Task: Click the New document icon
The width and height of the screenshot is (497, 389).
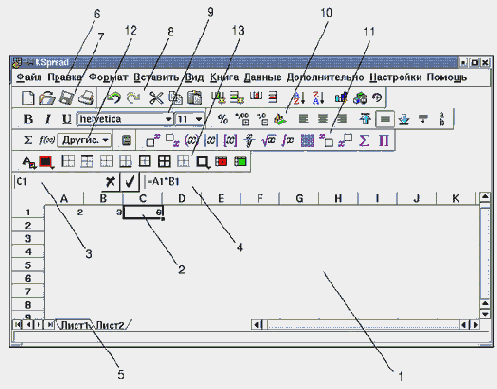Action: pos(28,98)
